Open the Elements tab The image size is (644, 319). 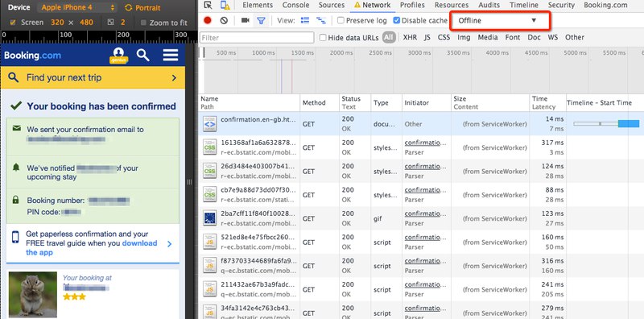coord(258,6)
